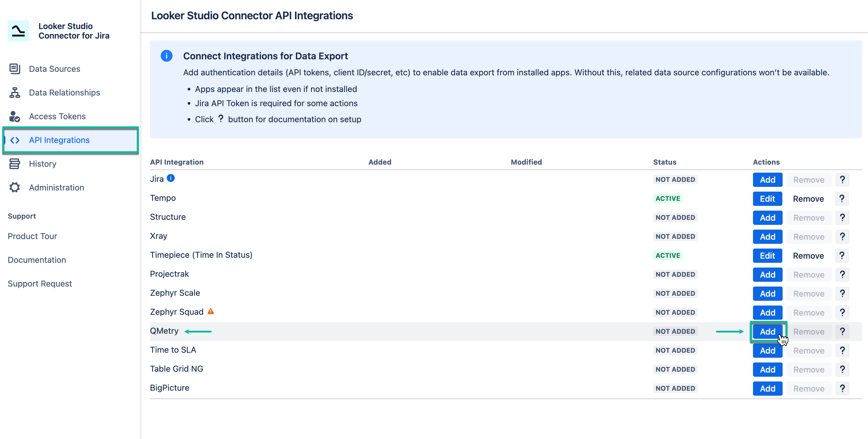Click the Administration gear icon
Screen dimensions: 868x439
pos(14,187)
